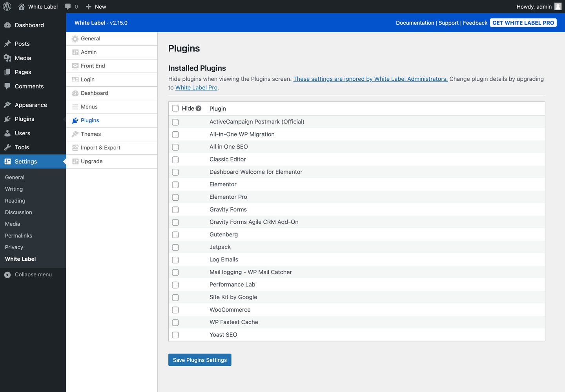Open the Discussion settings submenu item

[18, 212]
